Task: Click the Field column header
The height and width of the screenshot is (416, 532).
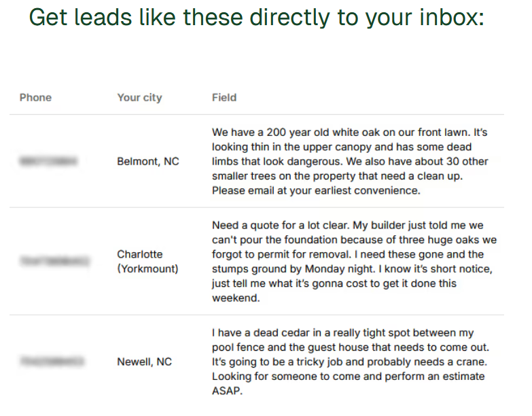Action: (224, 97)
